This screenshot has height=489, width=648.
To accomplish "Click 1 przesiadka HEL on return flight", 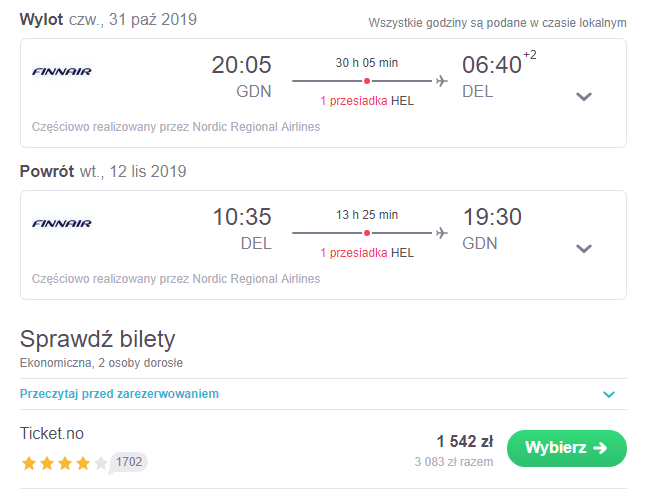I will pyautogui.click(x=367, y=253).
